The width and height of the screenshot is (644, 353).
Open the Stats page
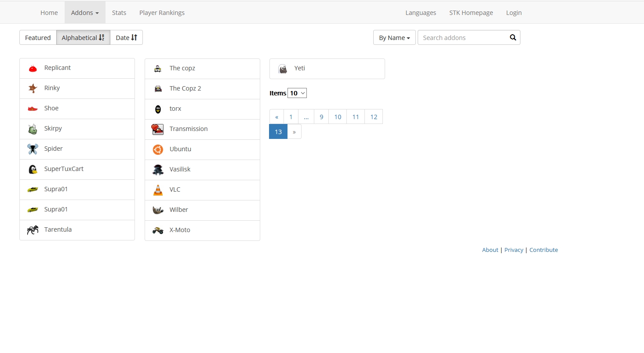(119, 13)
